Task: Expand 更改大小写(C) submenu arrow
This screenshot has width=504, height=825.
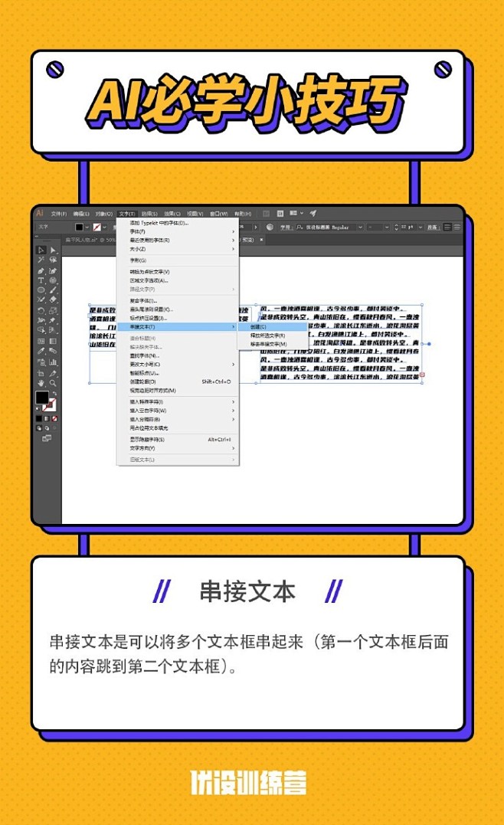Action: pyautogui.click(x=233, y=364)
